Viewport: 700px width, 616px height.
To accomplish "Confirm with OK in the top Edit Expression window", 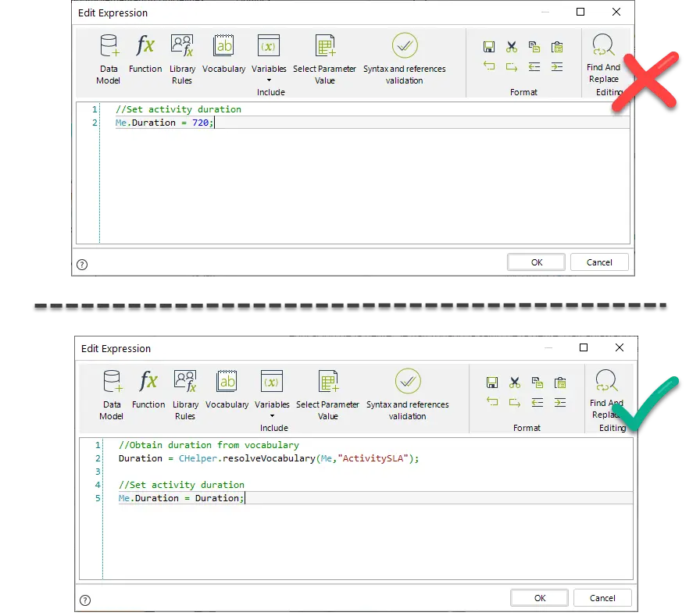I will pos(536,262).
